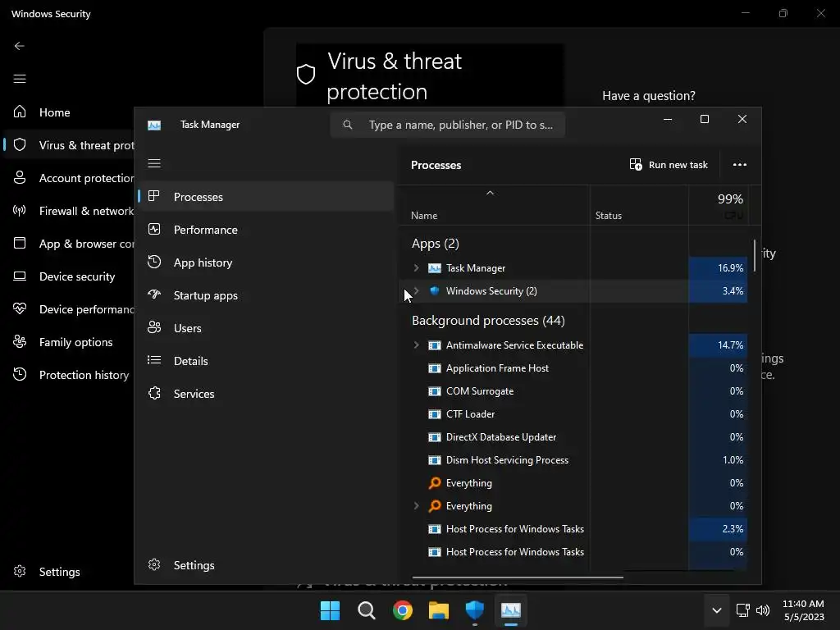Open File Explorer from taskbar
840x630 pixels.
tap(439, 610)
